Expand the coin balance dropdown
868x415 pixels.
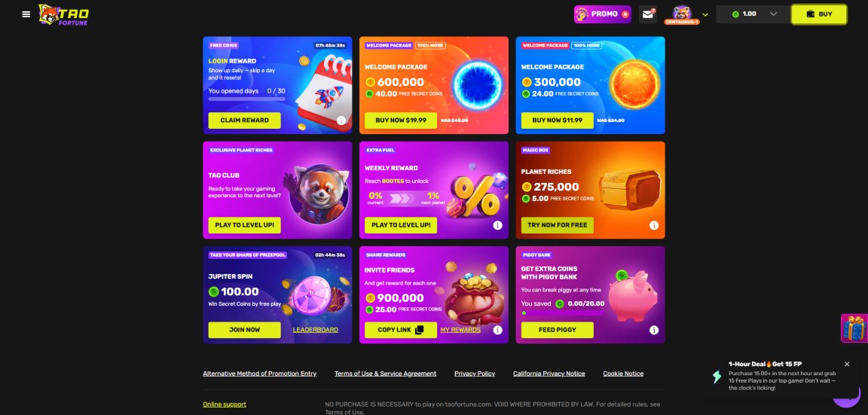point(773,14)
